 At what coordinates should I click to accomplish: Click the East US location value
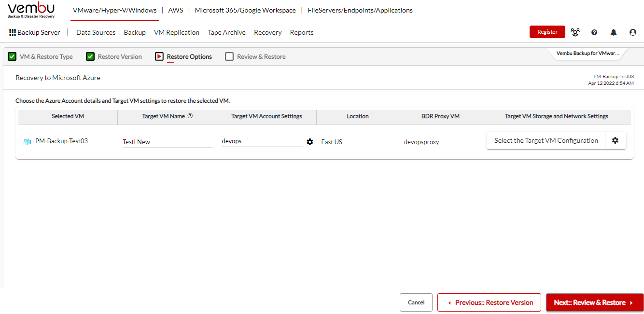[x=332, y=142]
